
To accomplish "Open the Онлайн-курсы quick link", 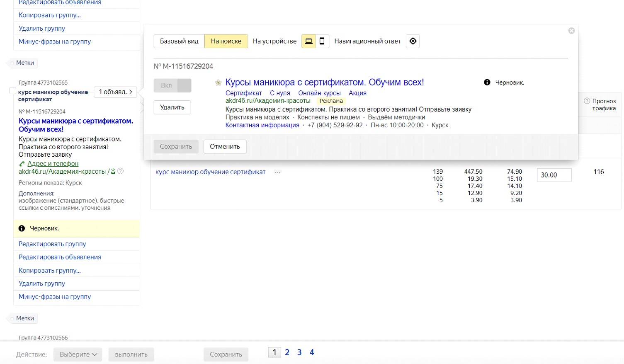I will click(x=319, y=93).
